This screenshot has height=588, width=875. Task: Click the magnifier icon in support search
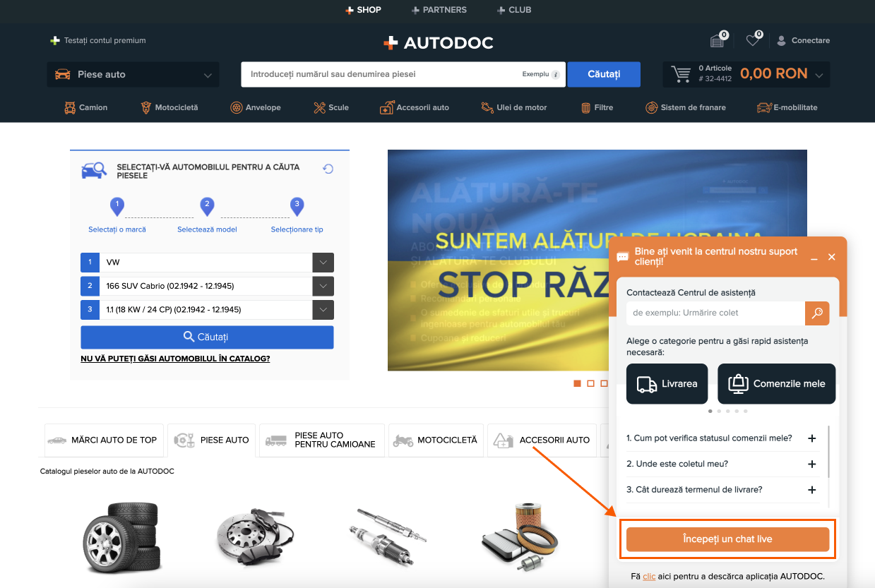[817, 313]
